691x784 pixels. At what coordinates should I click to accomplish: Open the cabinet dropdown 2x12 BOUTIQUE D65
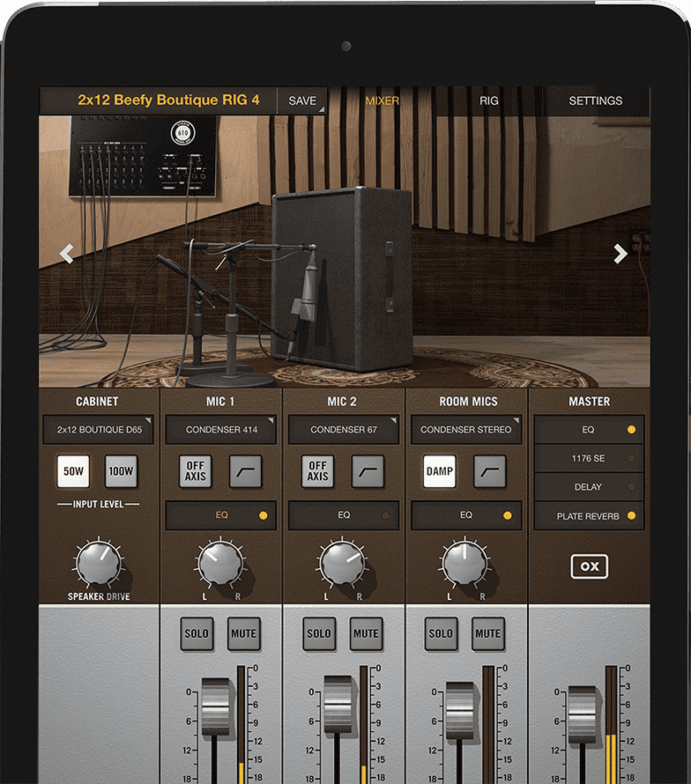(98, 431)
